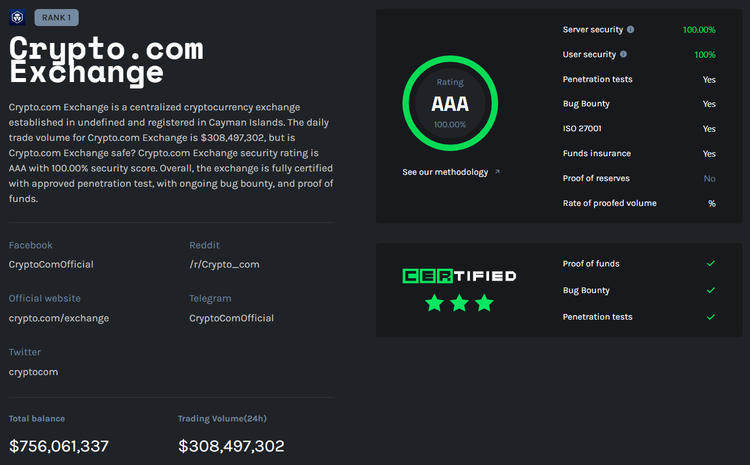The height and width of the screenshot is (465, 750).
Task: Click the Penetration tests certification checkmark
Action: 710,317
